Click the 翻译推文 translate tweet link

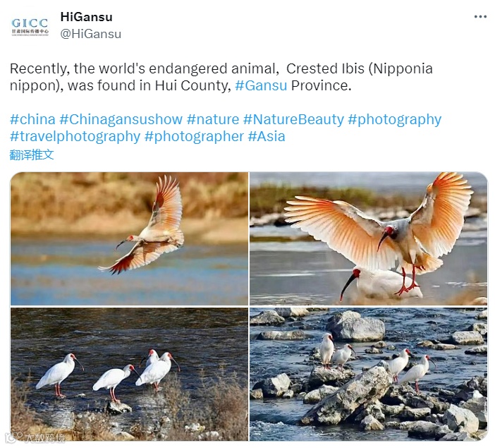pos(32,155)
